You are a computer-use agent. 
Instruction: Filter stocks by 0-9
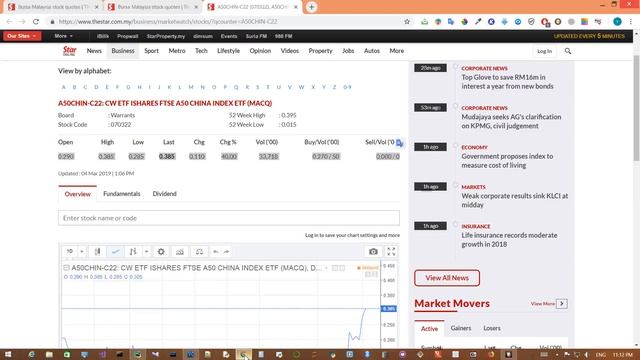coord(347,87)
